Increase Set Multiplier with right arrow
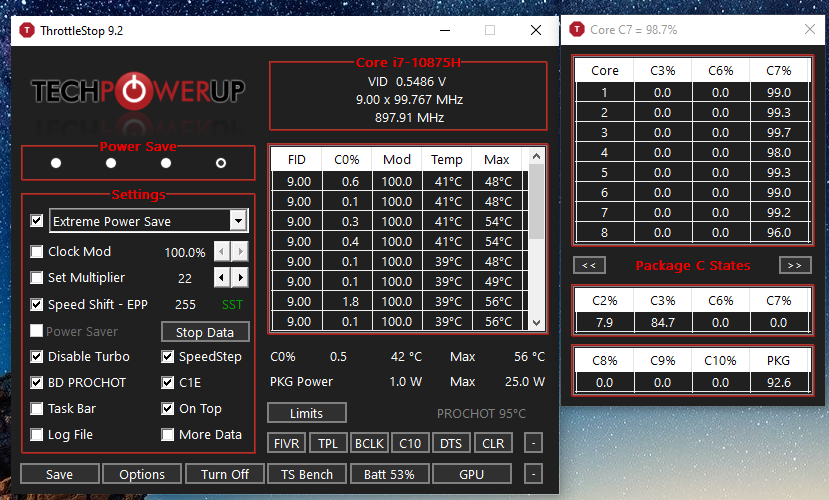829x500 pixels. [240, 277]
